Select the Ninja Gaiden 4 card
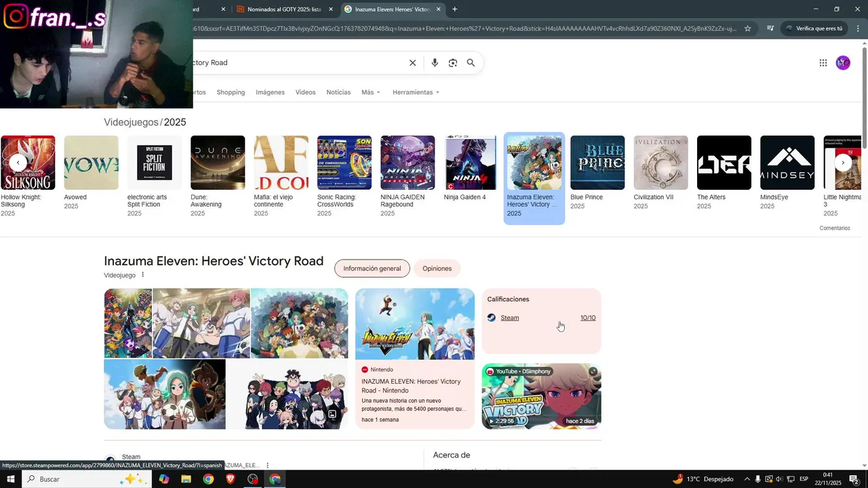Viewport: 868px width, 488px height. point(471,169)
